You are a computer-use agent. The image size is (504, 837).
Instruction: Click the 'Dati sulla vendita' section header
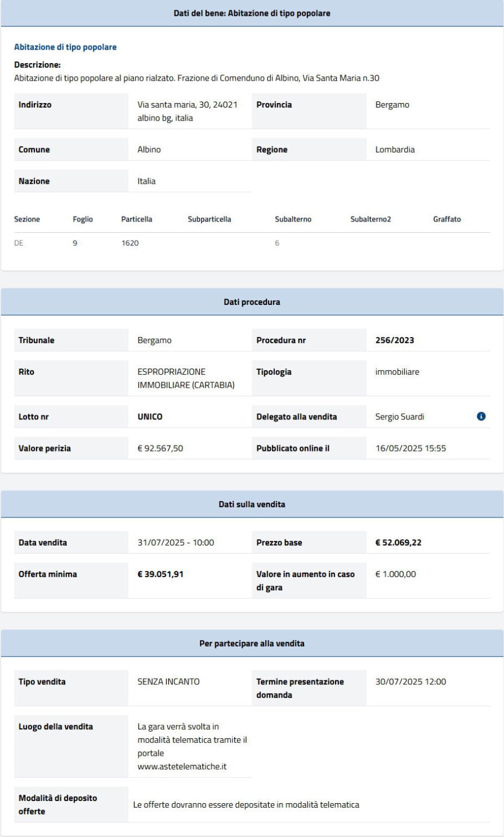pos(252,504)
